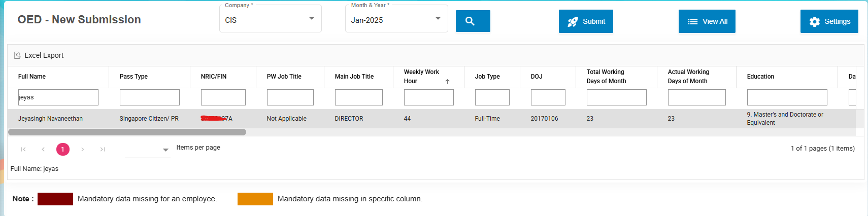Go to previous page arrow
868x216 pixels.
pos(43,149)
